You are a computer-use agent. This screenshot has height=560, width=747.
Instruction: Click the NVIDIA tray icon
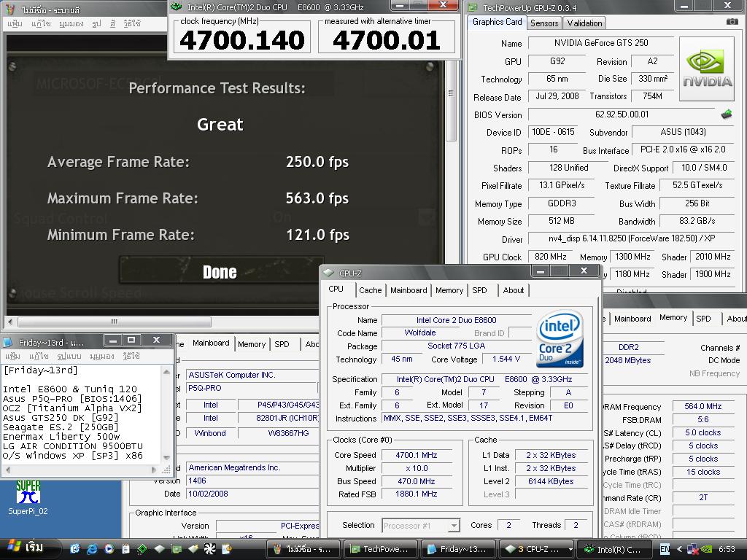tap(706, 549)
